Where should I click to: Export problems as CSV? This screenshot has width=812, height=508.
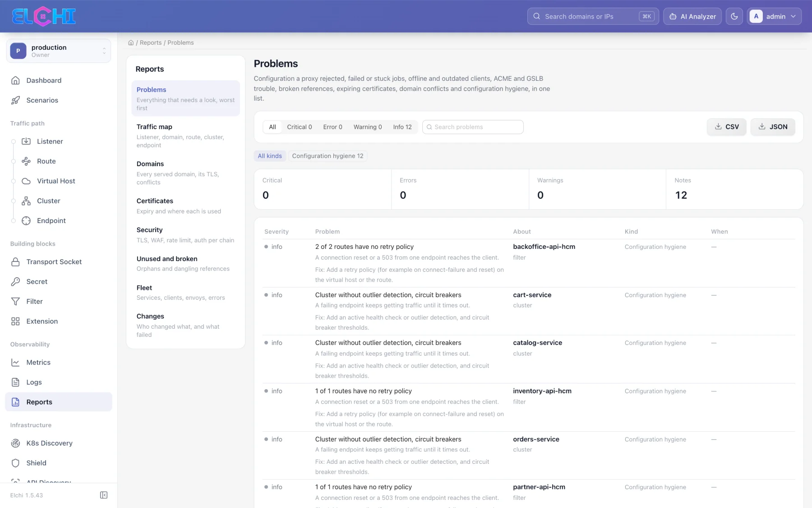tap(727, 127)
